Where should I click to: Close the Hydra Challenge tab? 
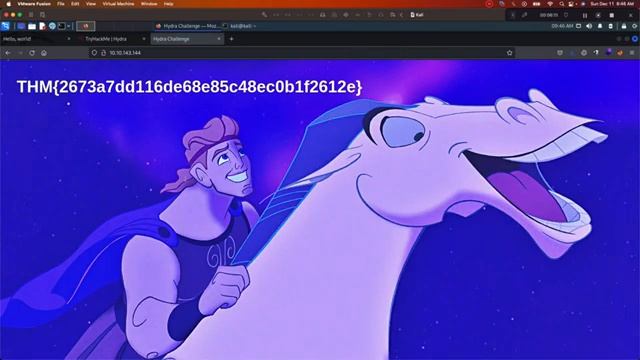click(x=219, y=39)
